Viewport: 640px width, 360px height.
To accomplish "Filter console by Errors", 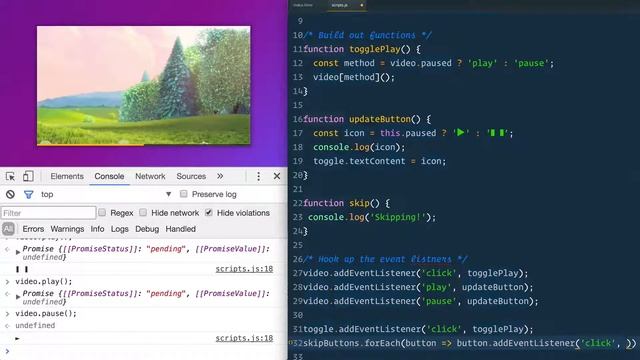I will click(33, 229).
